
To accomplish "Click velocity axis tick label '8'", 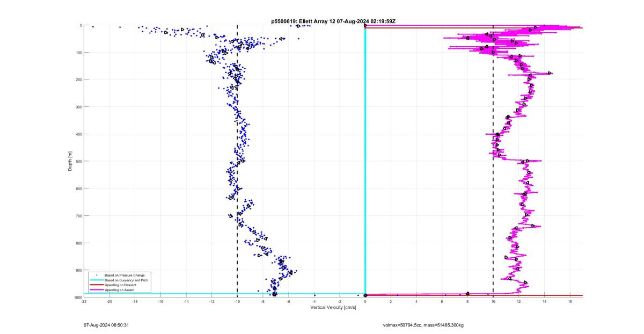I will 467,302.
